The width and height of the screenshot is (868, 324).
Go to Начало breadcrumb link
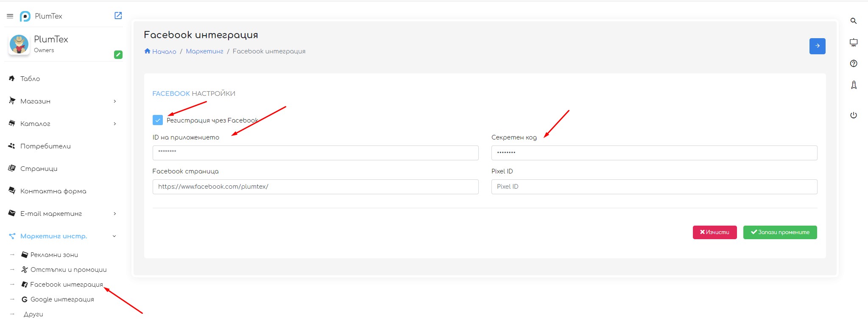click(x=164, y=51)
